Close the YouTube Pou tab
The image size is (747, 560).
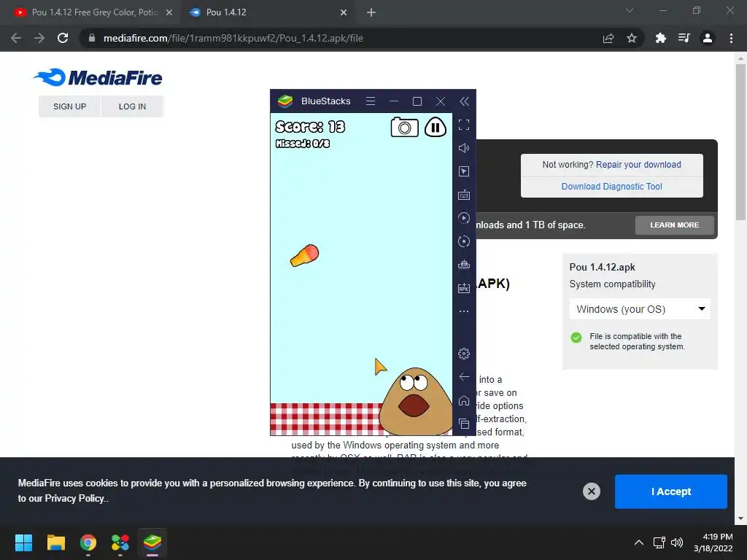[169, 12]
